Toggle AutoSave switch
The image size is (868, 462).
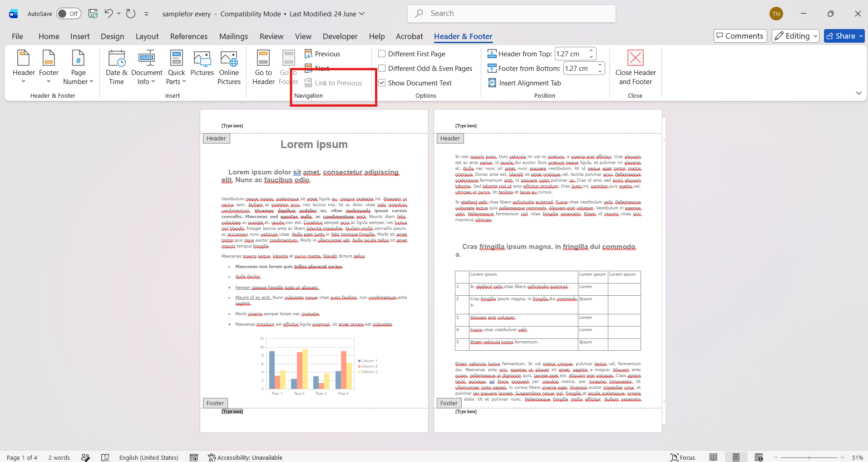(x=69, y=14)
